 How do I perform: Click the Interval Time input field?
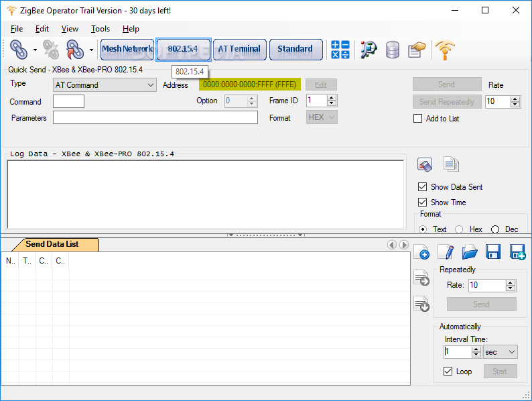[x=458, y=352]
